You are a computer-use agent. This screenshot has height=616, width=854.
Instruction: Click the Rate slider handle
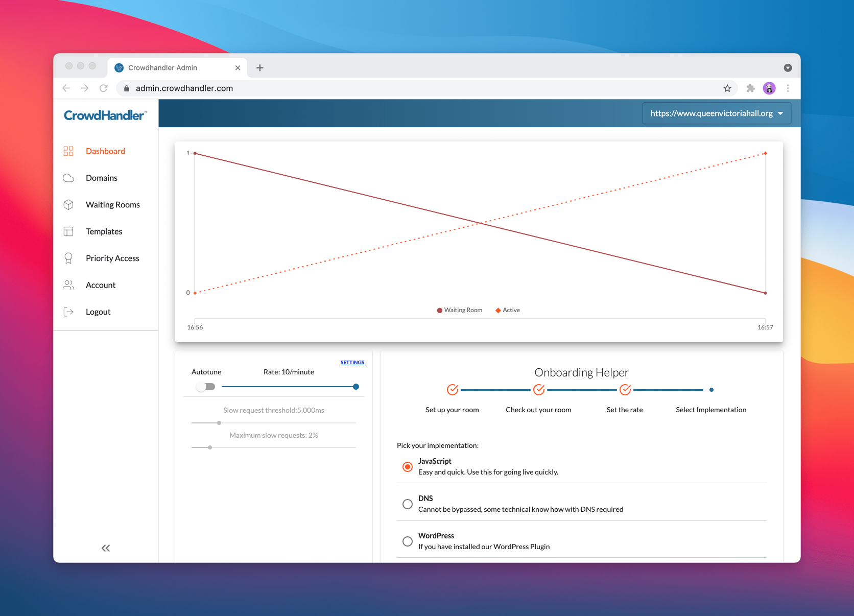click(356, 387)
